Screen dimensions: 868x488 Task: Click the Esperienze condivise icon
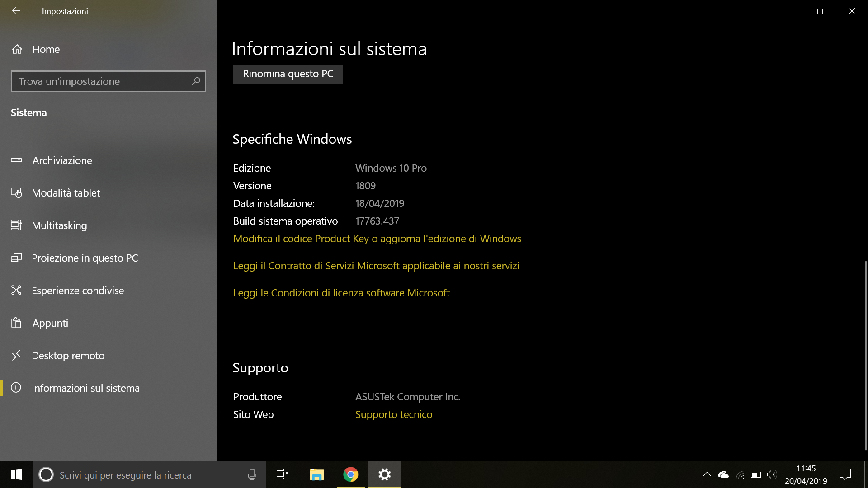click(x=16, y=290)
